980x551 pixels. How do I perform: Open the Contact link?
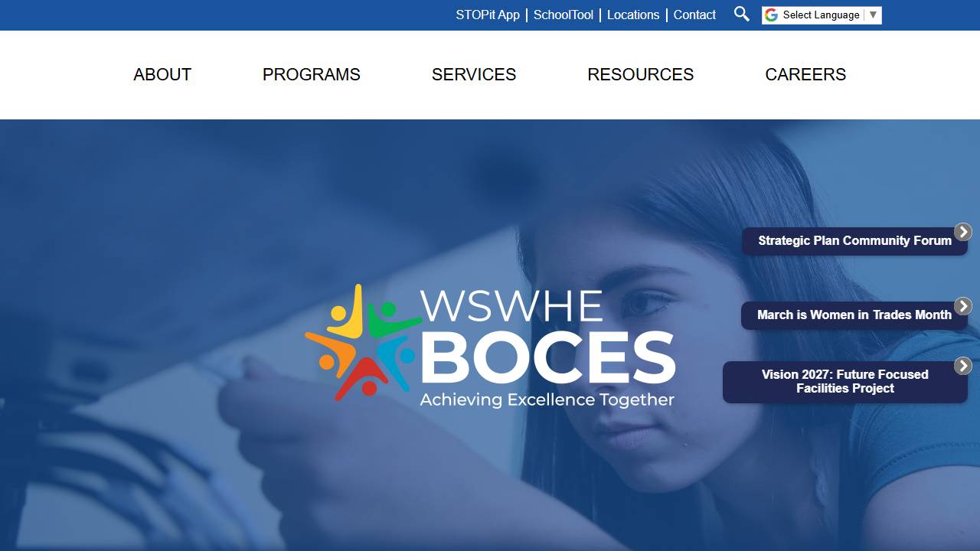point(694,15)
